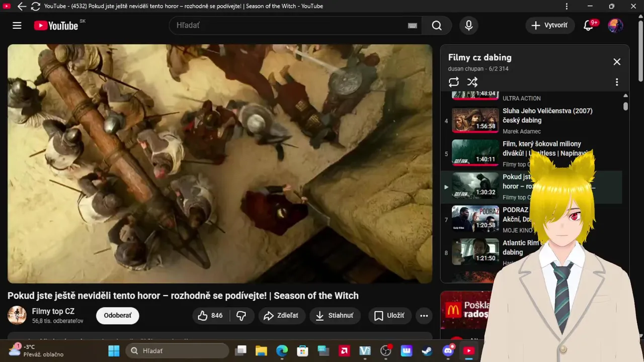Click the YouTube logo
Screen dimensions: 644x362
(x=56, y=26)
